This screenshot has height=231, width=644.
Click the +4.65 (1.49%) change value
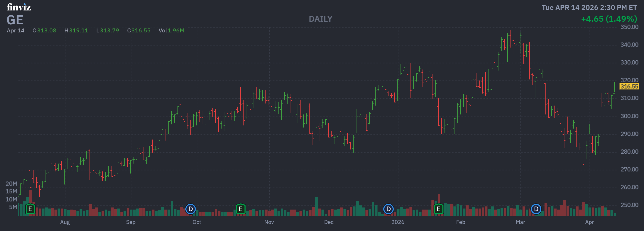click(609, 19)
